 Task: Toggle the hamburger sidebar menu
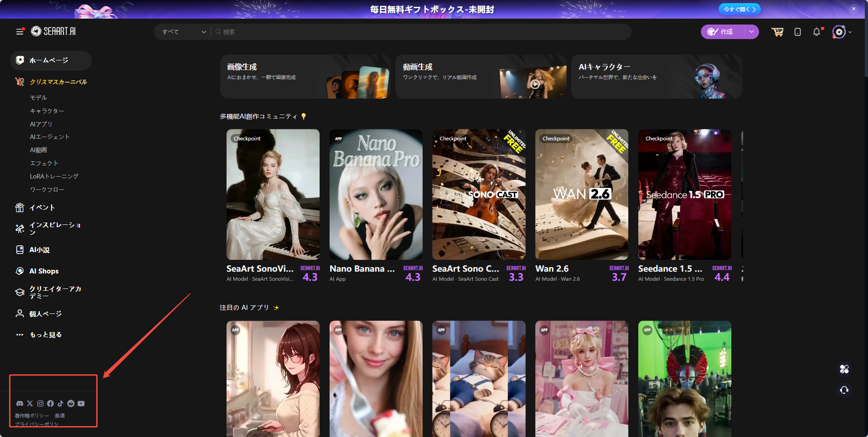pyautogui.click(x=20, y=31)
